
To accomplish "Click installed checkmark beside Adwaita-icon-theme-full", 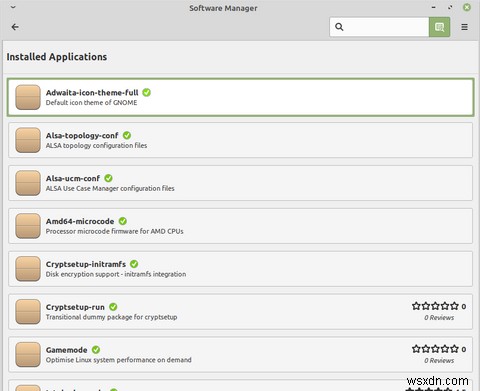I will coord(146,92).
